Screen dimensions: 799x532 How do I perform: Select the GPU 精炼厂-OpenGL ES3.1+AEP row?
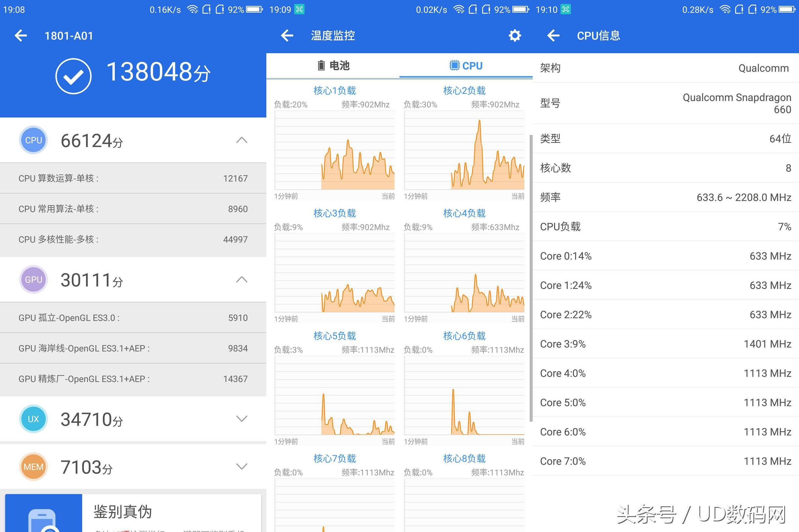[133, 379]
